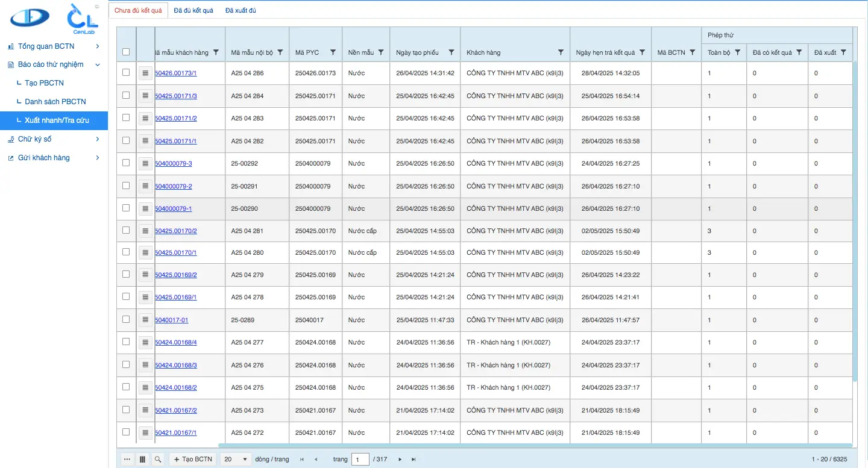This screenshot has height=468, width=868.
Task: Open sample link 50424.00168/2
Action: pyautogui.click(x=176, y=387)
